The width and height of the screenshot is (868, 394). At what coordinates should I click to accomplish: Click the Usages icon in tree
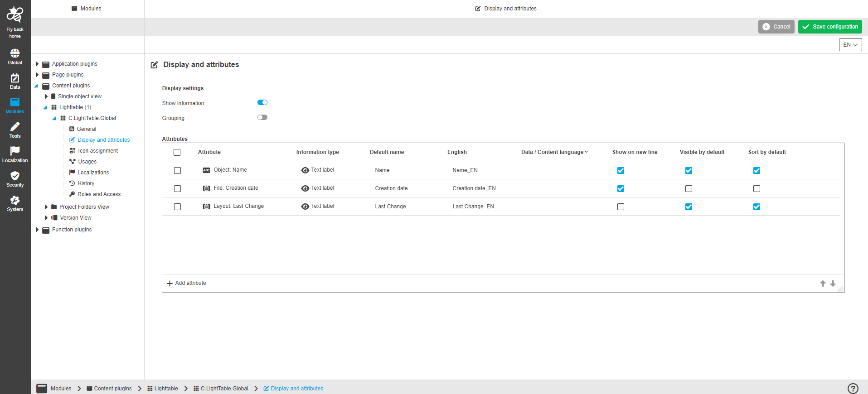(72, 161)
